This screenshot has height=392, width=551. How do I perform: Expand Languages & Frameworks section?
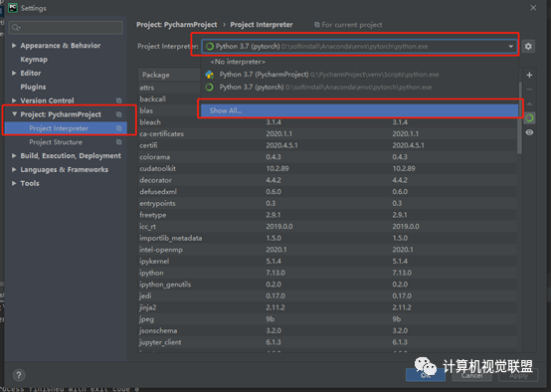pos(14,169)
